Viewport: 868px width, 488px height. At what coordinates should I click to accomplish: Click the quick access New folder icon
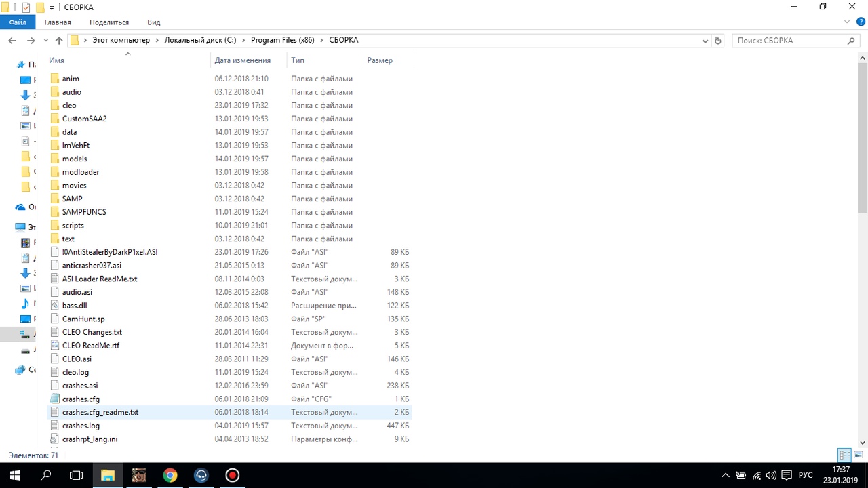40,7
